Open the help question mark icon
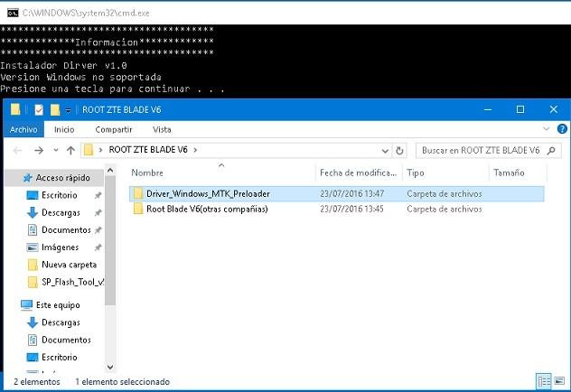Screen dimensions: 571x392 pyautogui.click(x=562, y=129)
